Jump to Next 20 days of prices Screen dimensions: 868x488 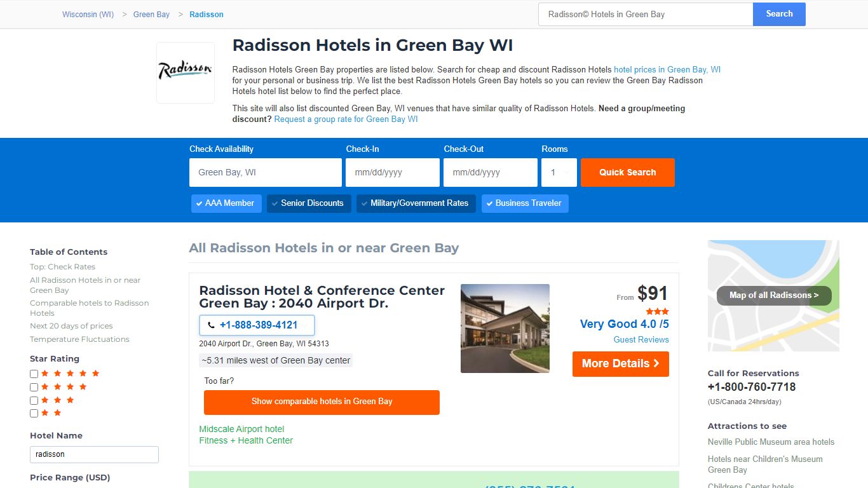click(x=71, y=326)
